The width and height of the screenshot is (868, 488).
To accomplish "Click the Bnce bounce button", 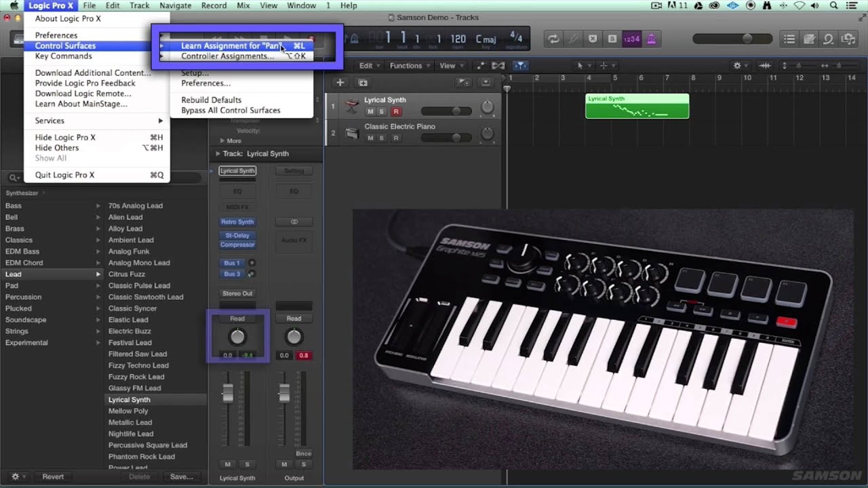I will pyautogui.click(x=303, y=453).
